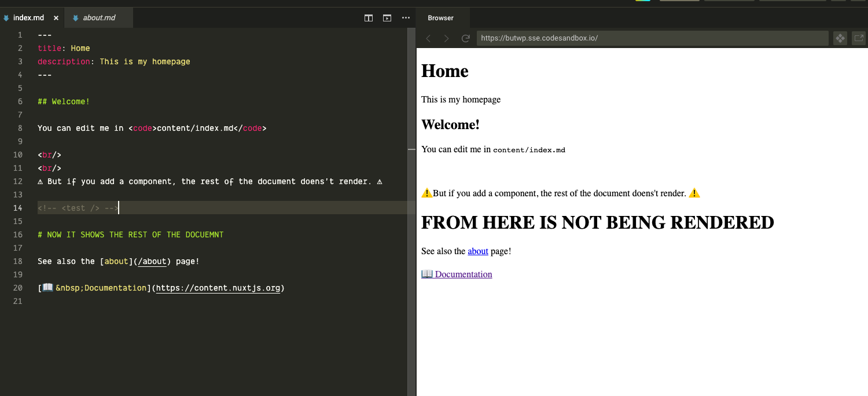Click the markdown icon on the index.md tab
This screenshot has width=868, height=396.
[6, 17]
